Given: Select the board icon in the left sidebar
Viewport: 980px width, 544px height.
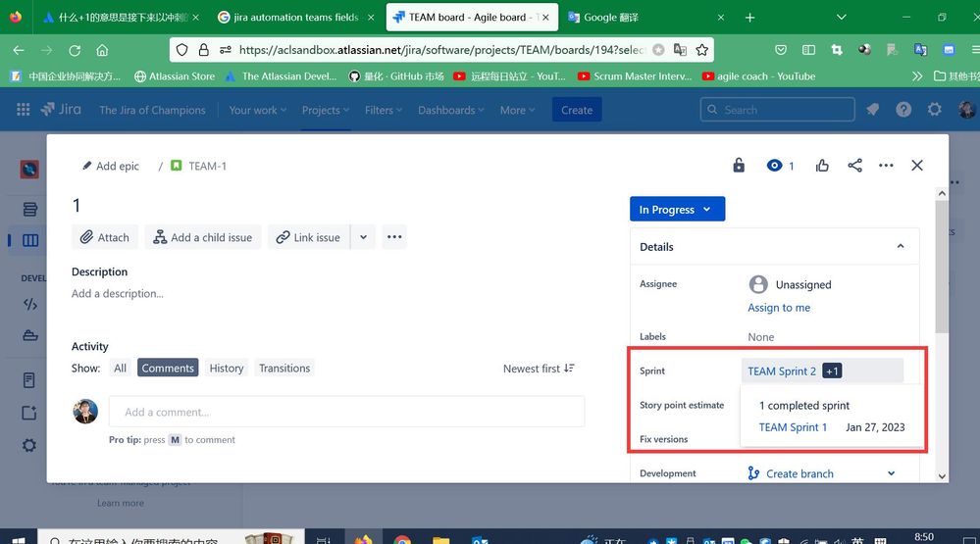Looking at the screenshot, I should 30,240.
